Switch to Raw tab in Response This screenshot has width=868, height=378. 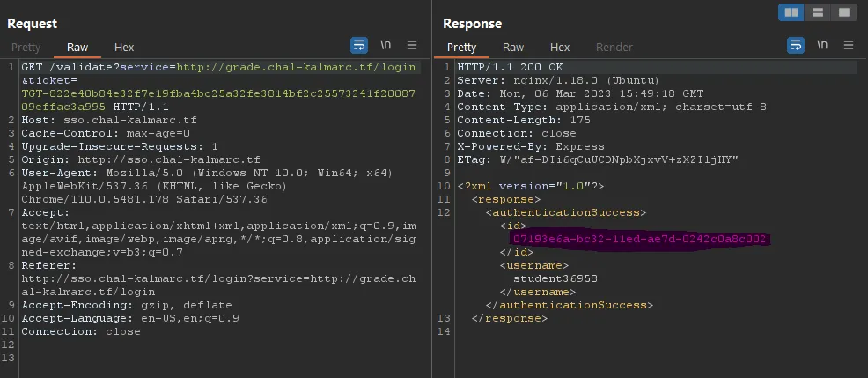tap(513, 48)
